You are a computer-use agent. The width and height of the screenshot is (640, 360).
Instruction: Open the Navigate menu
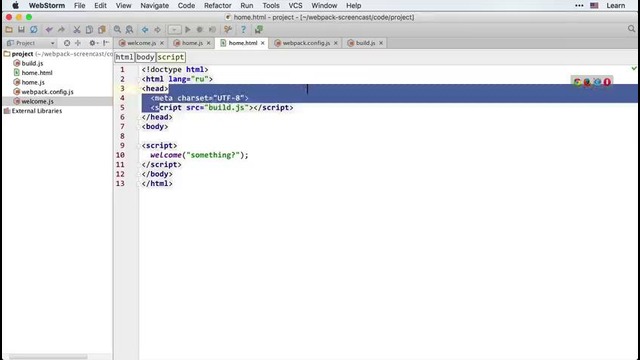point(154,6)
